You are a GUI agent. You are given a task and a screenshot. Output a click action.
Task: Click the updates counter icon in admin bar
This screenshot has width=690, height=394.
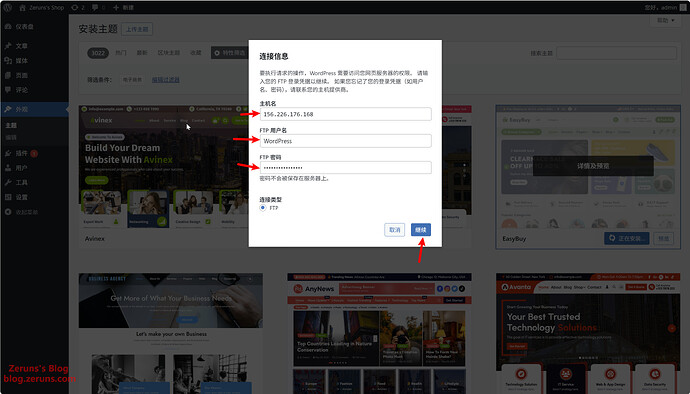click(74, 7)
